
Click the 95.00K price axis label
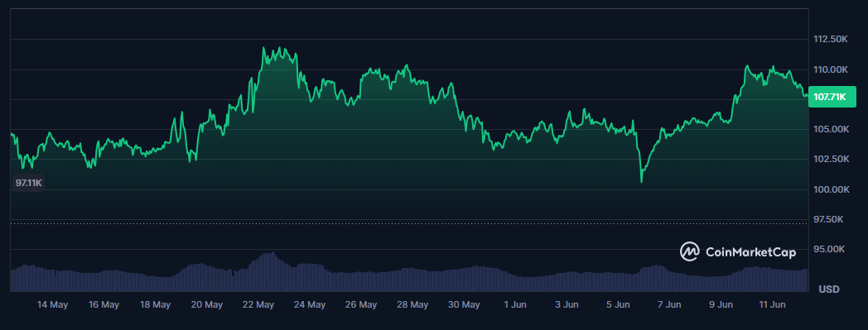(x=829, y=249)
